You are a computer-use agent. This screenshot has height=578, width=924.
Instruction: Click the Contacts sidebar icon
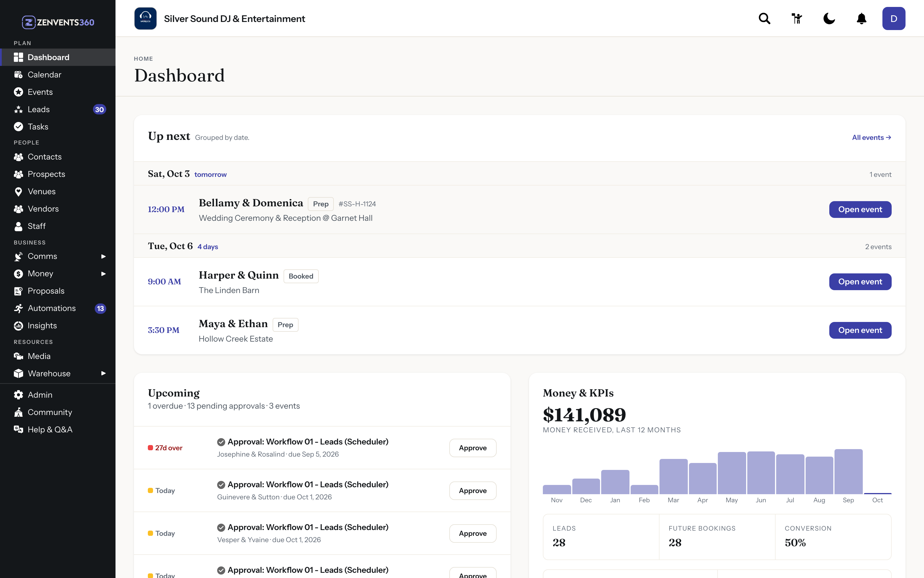pos(18,157)
